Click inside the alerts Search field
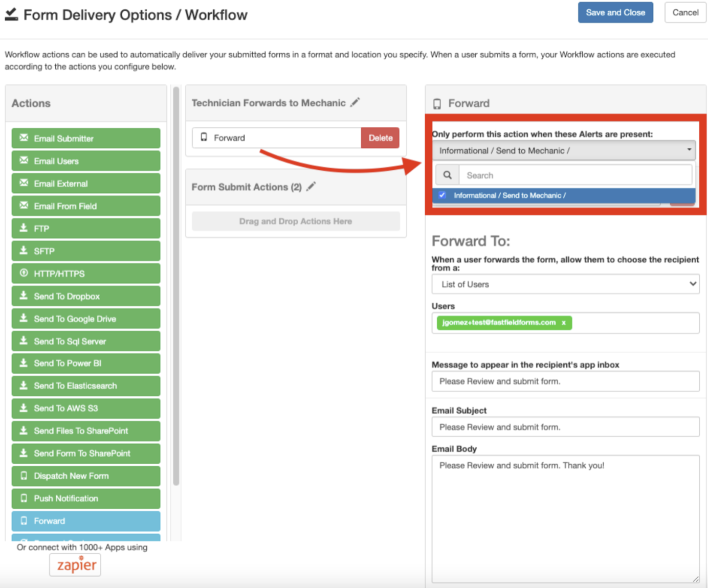708x588 pixels. [573, 174]
